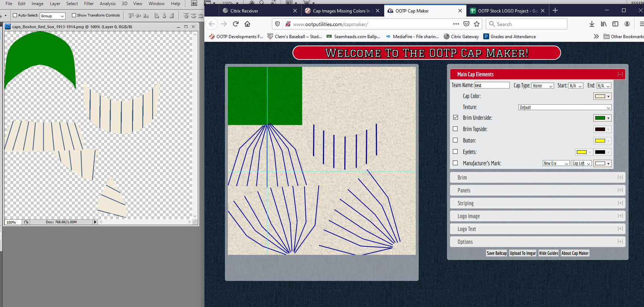This screenshot has width=644, height=307.
Task: Open the Cap Type dropdown
Action: click(x=542, y=86)
